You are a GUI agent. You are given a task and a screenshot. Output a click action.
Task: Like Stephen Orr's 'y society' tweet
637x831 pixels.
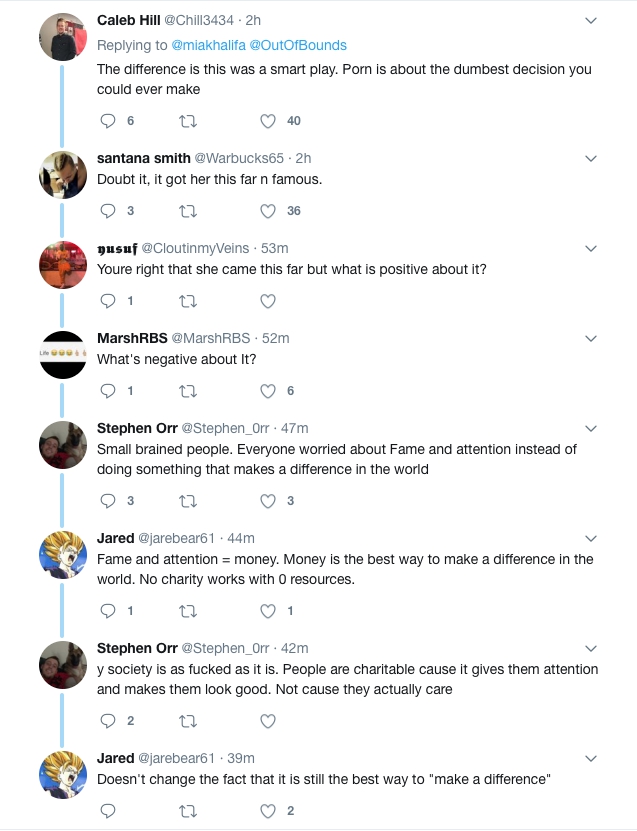point(267,720)
